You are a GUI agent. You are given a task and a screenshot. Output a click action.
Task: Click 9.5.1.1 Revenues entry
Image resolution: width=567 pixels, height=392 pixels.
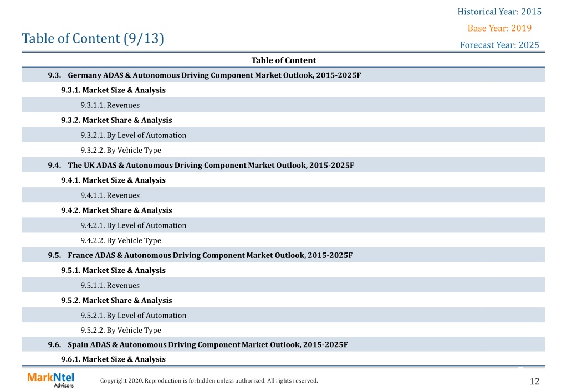coord(283,286)
